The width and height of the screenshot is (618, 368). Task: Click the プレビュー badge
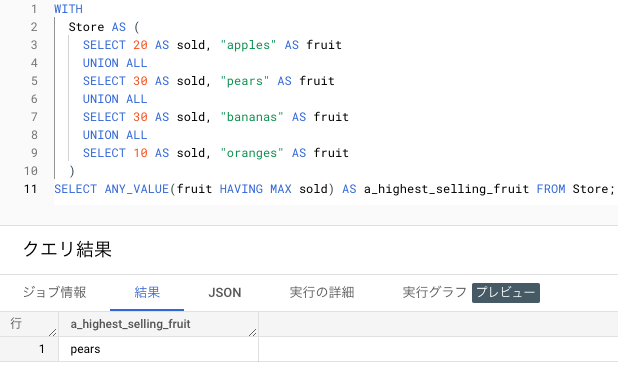pos(506,293)
